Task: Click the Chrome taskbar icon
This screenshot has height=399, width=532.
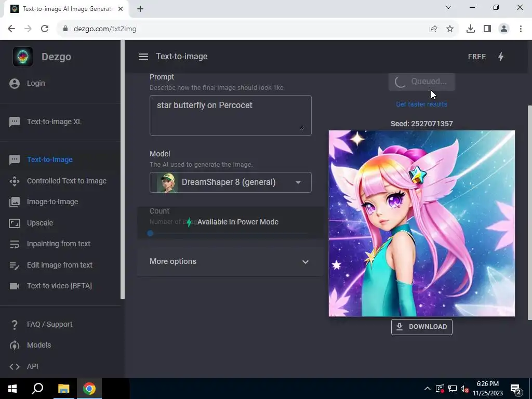Action: [89, 389]
